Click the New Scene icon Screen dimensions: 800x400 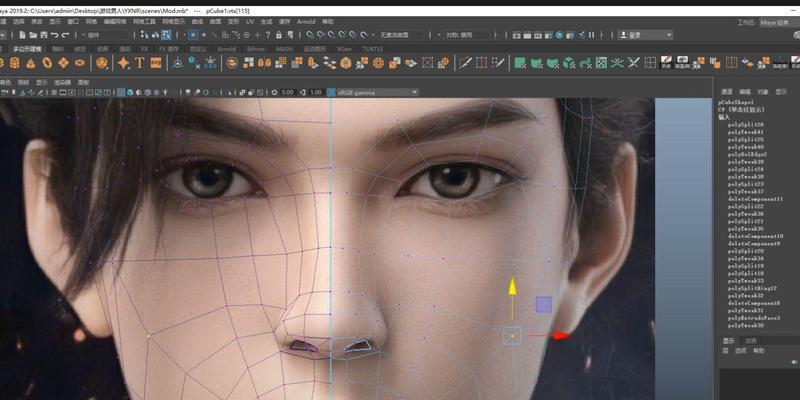pos(22,35)
